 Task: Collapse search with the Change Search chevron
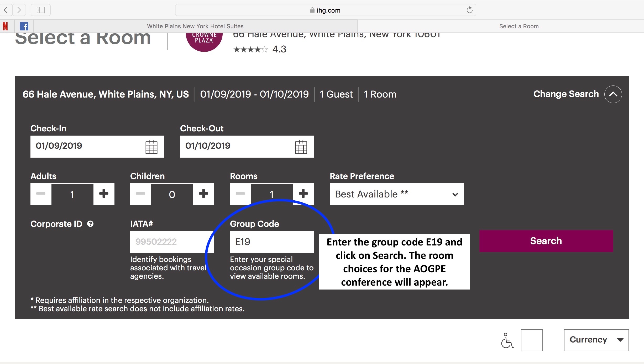pyautogui.click(x=613, y=94)
